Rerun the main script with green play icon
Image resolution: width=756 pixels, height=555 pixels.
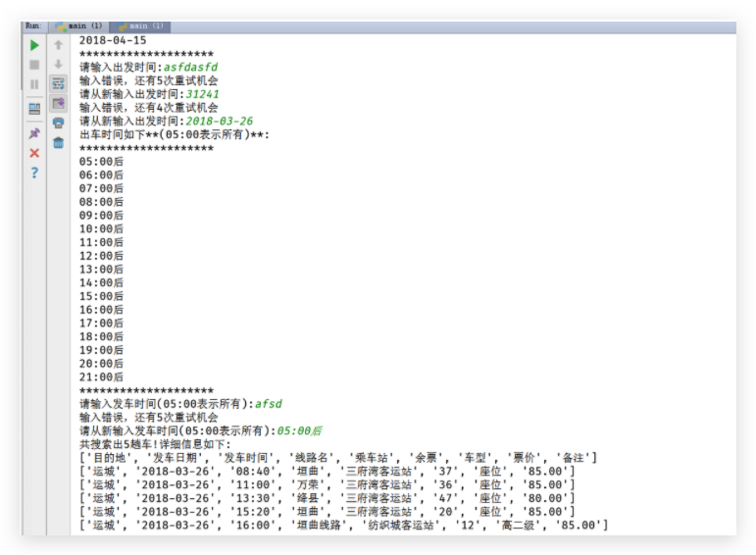34,45
